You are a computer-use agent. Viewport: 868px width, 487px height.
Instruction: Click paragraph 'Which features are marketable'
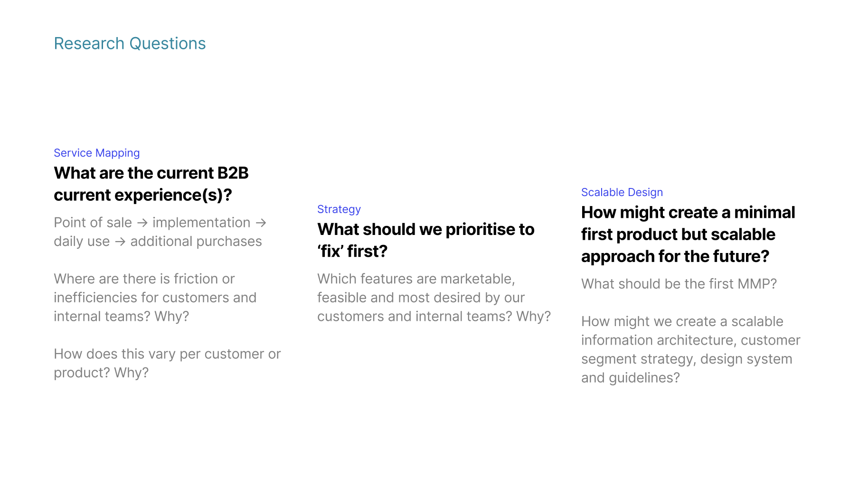[434, 298]
